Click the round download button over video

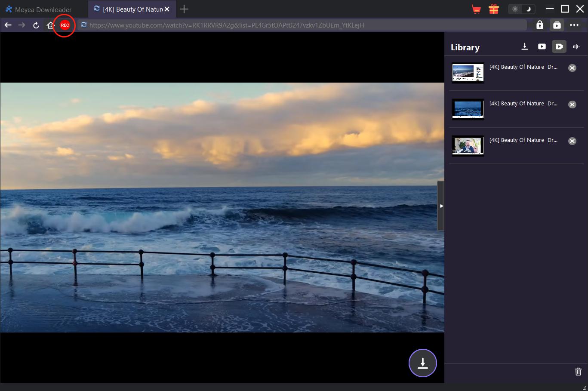(422, 363)
